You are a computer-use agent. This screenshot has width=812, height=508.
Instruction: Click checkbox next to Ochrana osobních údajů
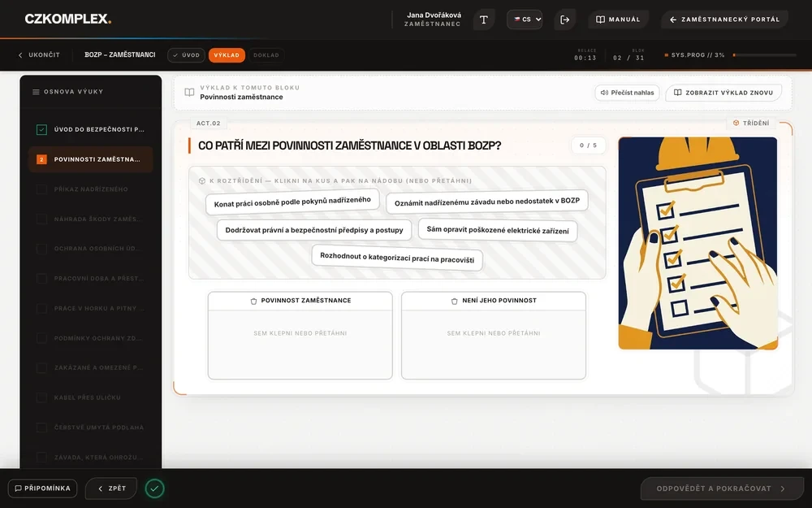41,249
